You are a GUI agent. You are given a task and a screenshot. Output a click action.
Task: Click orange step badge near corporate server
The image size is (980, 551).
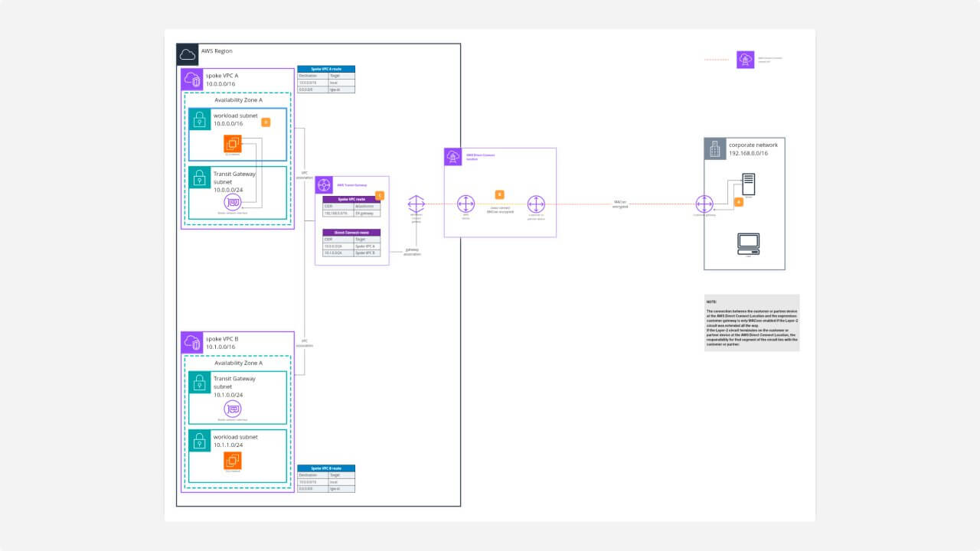(739, 202)
